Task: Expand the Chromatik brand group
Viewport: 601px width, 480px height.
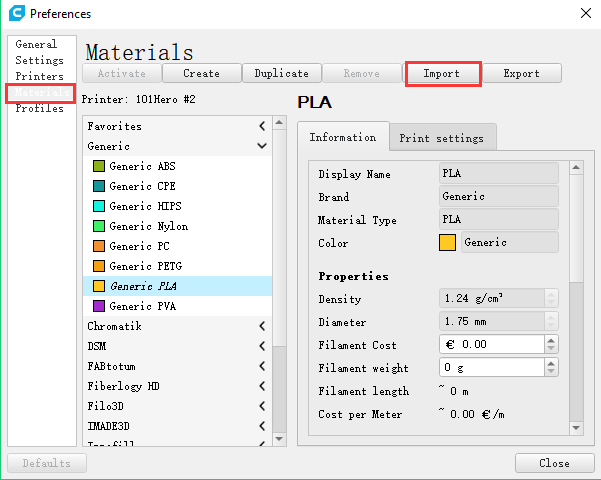Action: (262, 326)
